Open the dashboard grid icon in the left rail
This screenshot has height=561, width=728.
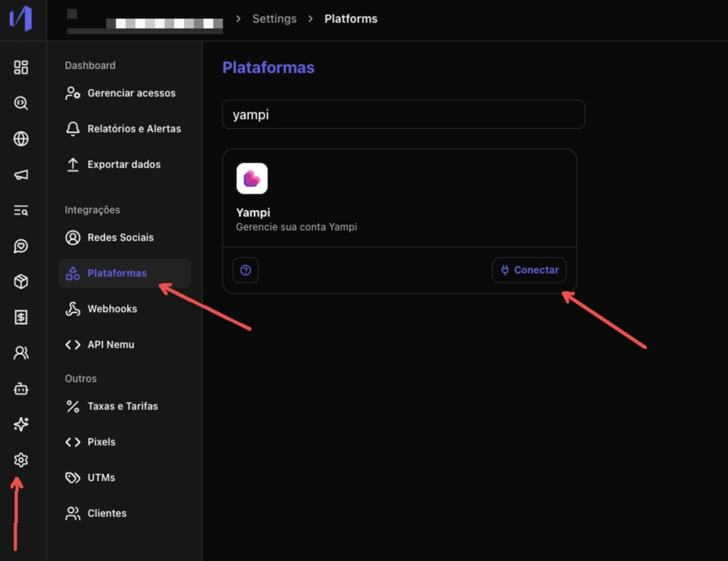[x=21, y=67]
